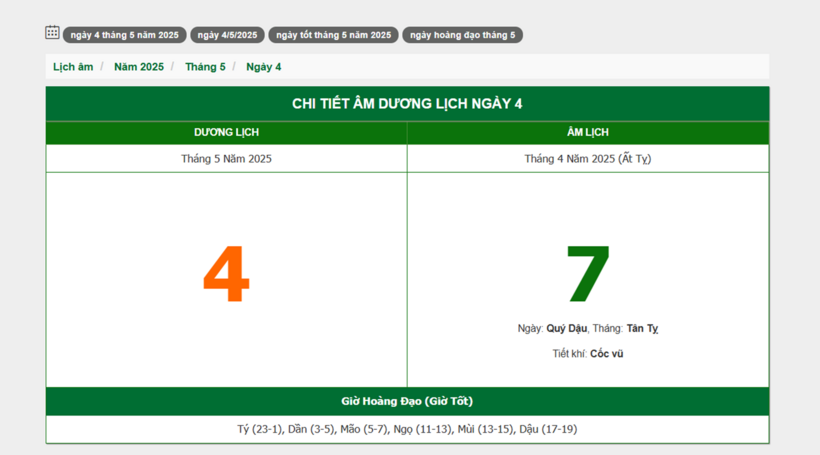The image size is (820, 455).
Task: Click the 'ngày hoàng đạo tháng 5' tag
Action: pyautogui.click(x=462, y=35)
